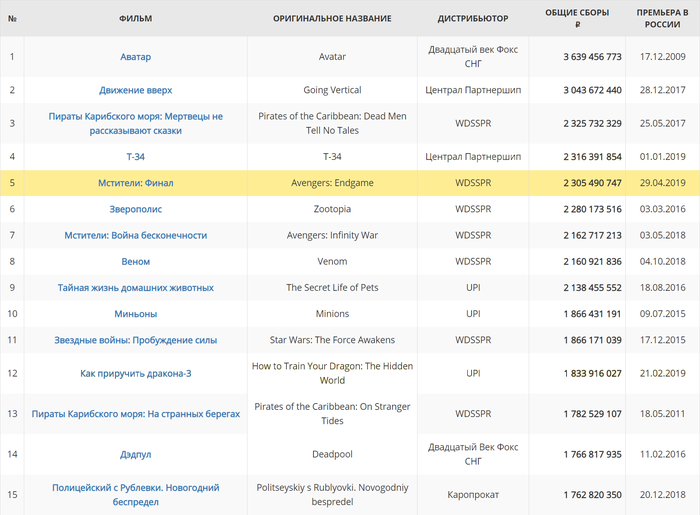Select the film link «Т-34»

135,157
